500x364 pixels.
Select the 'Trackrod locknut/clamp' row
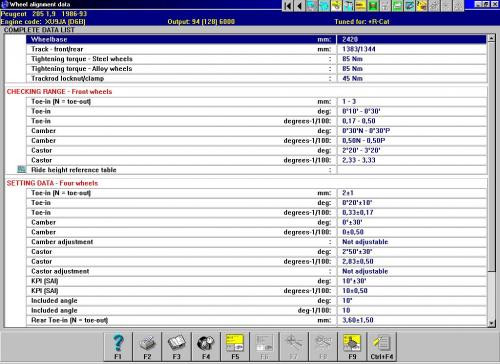256,79
